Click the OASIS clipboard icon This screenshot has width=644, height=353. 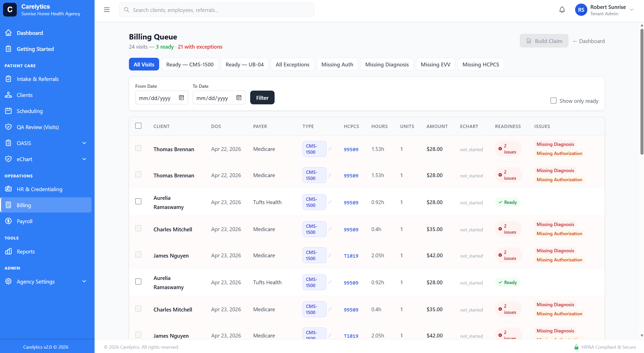(8, 143)
